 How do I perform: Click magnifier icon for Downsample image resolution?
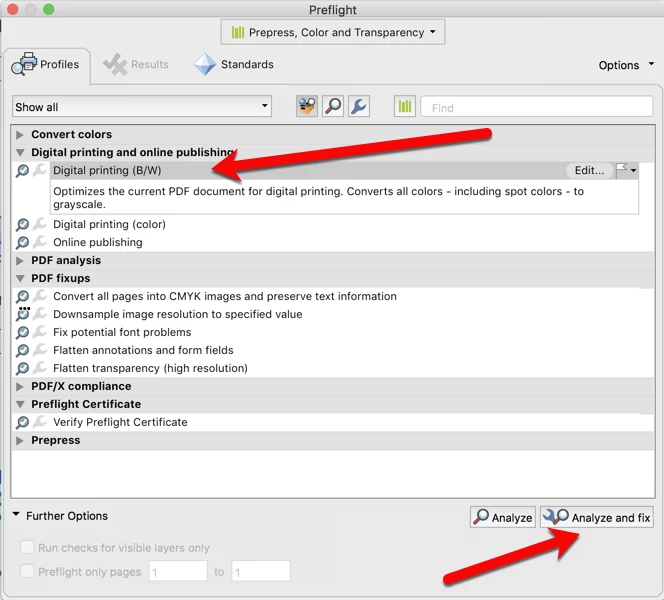tap(22, 314)
